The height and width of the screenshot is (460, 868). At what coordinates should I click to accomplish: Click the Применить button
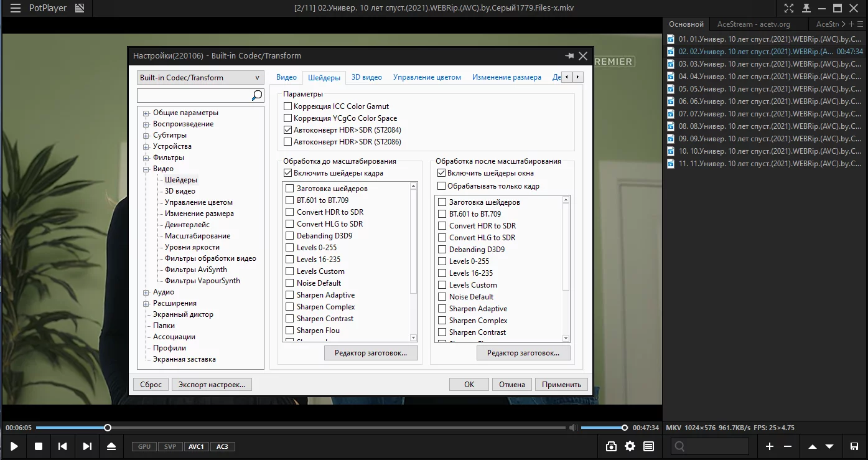[x=561, y=385]
